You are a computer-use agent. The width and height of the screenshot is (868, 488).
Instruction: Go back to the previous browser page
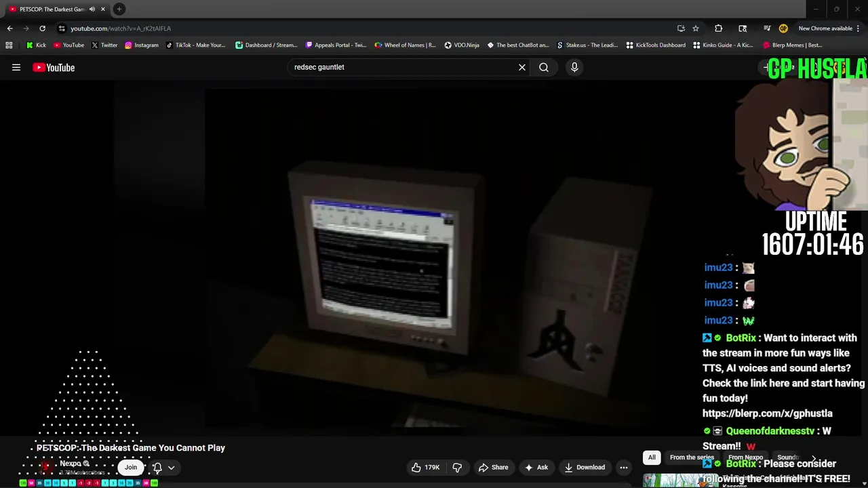click(x=9, y=28)
